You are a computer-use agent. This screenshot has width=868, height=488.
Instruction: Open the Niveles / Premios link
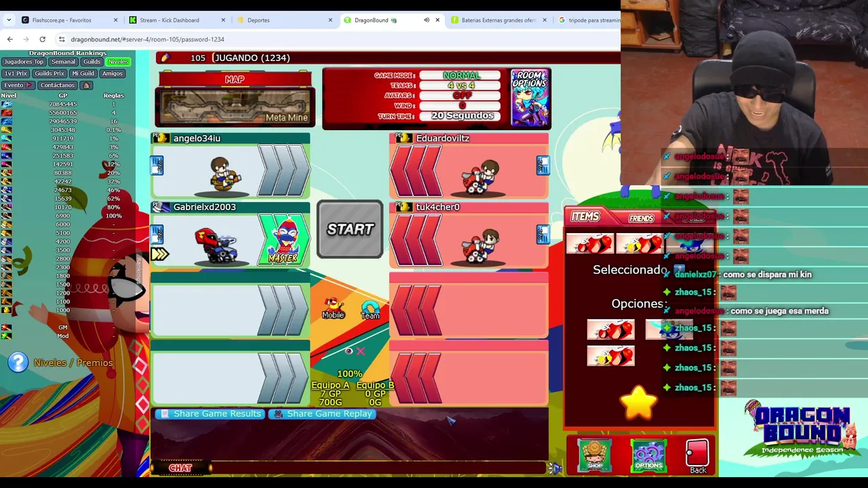pos(73,363)
